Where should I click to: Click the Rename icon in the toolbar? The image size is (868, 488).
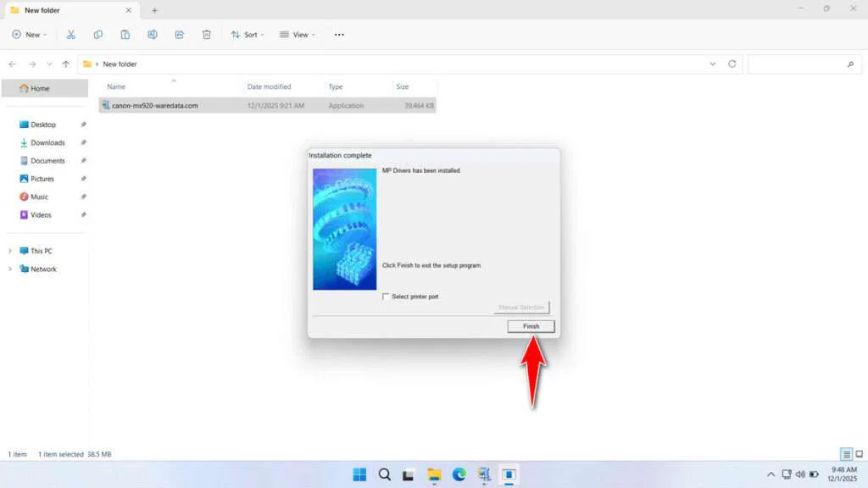coord(153,34)
